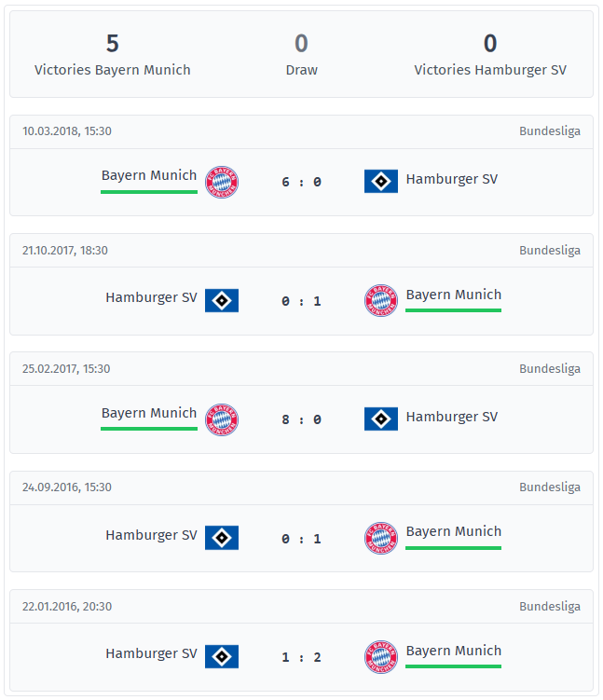Click Bayern Munich crest in 25.02.2017 match
Image resolution: width=603 pixels, height=700 pixels.
pyautogui.click(x=222, y=419)
